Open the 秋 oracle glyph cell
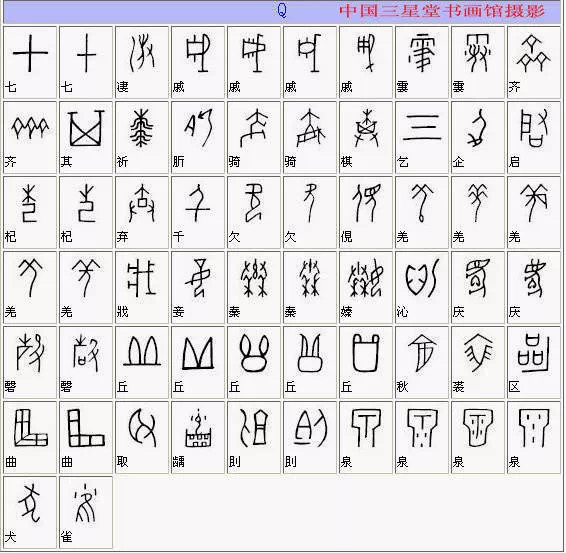The height and width of the screenshot is (553, 566). 422,363
